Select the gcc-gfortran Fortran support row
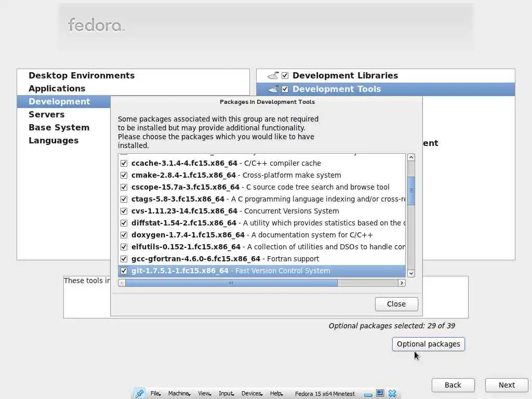This screenshot has height=399, width=532. (x=262, y=259)
